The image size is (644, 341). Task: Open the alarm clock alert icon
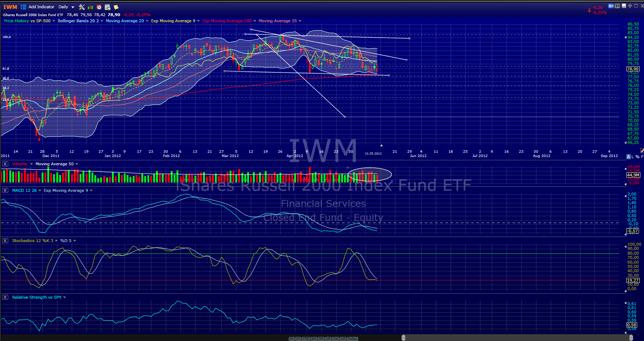pos(99,7)
